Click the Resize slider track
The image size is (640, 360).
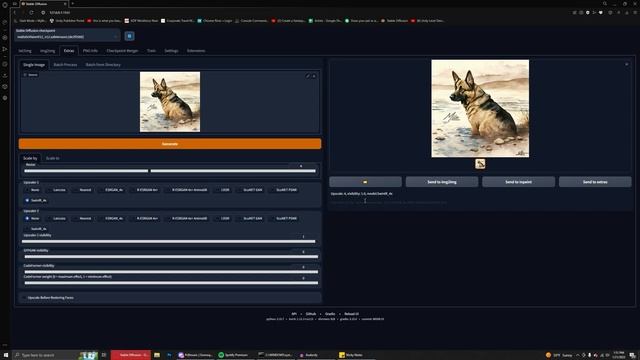170,171
